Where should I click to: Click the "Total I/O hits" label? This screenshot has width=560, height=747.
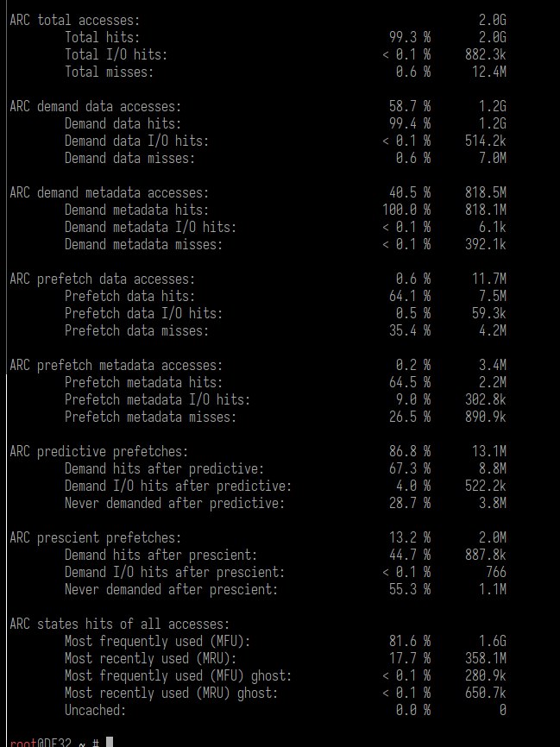(x=116, y=54)
